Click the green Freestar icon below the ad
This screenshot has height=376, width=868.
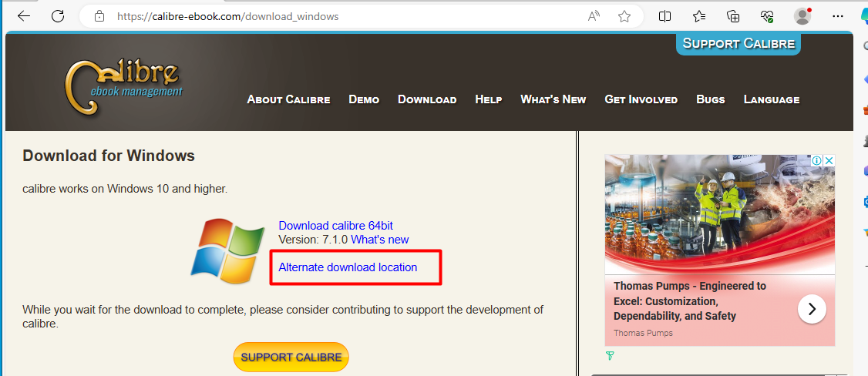tap(610, 355)
